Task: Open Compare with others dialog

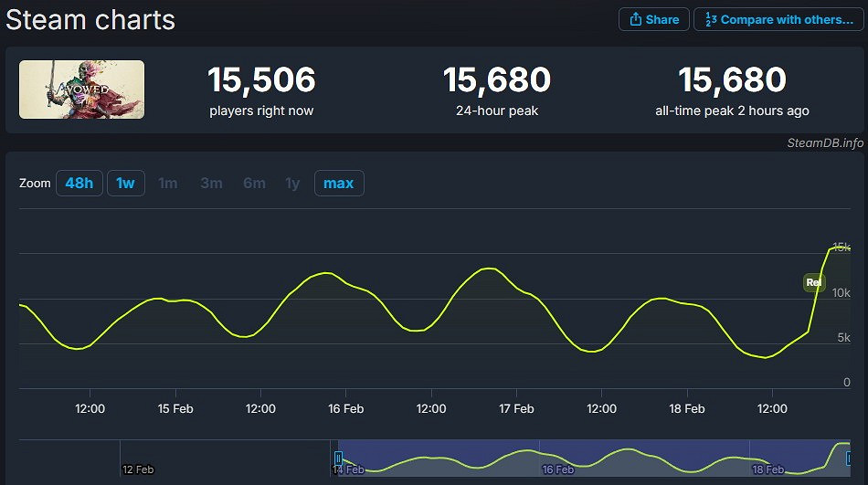Action: [x=778, y=19]
